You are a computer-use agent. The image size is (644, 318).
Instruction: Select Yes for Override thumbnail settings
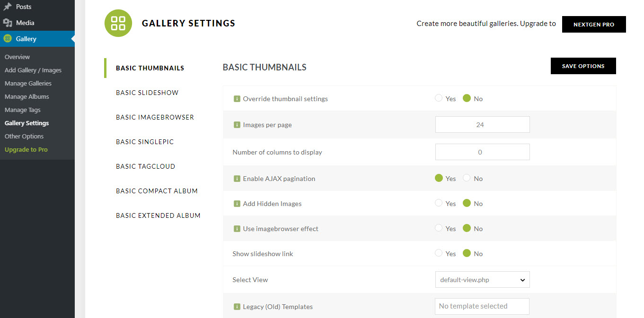tap(439, 98)
